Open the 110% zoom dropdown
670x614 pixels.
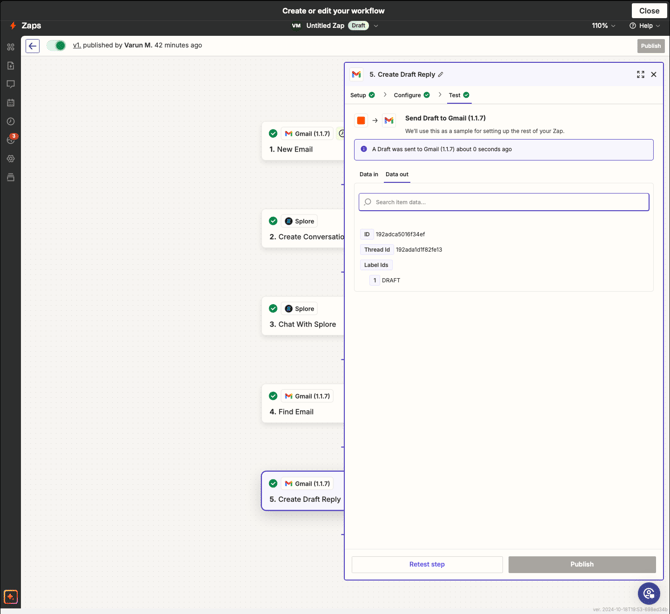(x=603, y=26)
